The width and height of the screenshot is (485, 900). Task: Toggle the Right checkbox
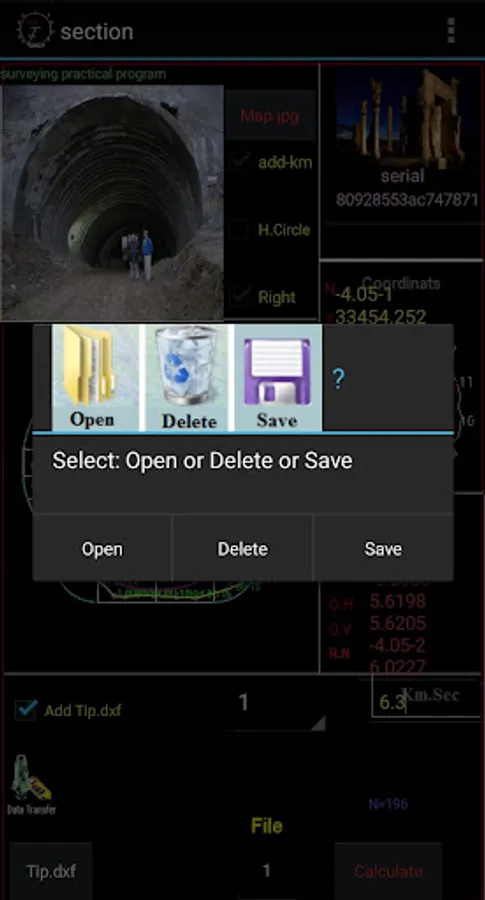(239, 297)
